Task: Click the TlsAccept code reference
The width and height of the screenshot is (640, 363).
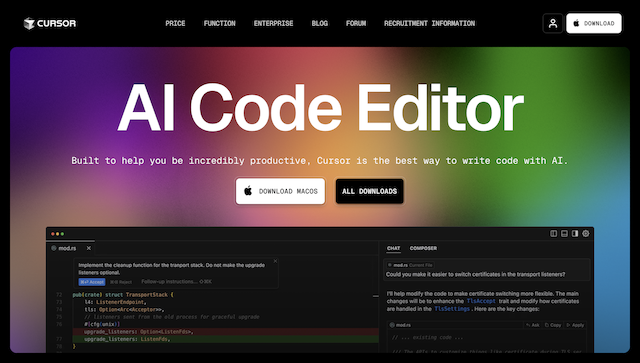Action: pos(481,301)
